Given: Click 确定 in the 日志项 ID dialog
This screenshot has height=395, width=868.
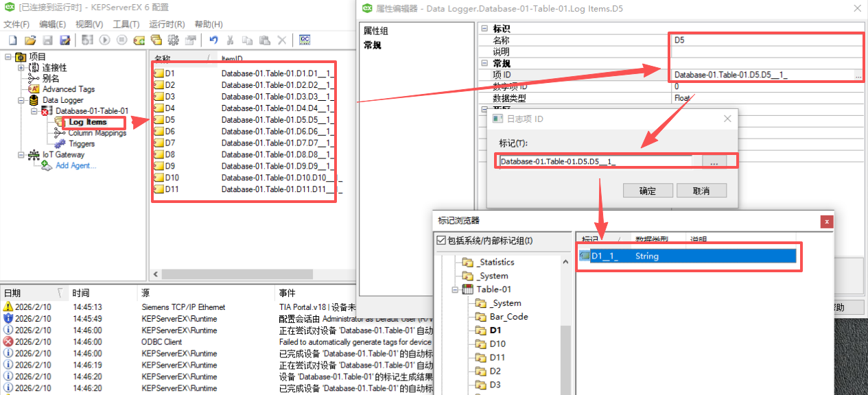Looking at the screenshot, I should 648,191.
